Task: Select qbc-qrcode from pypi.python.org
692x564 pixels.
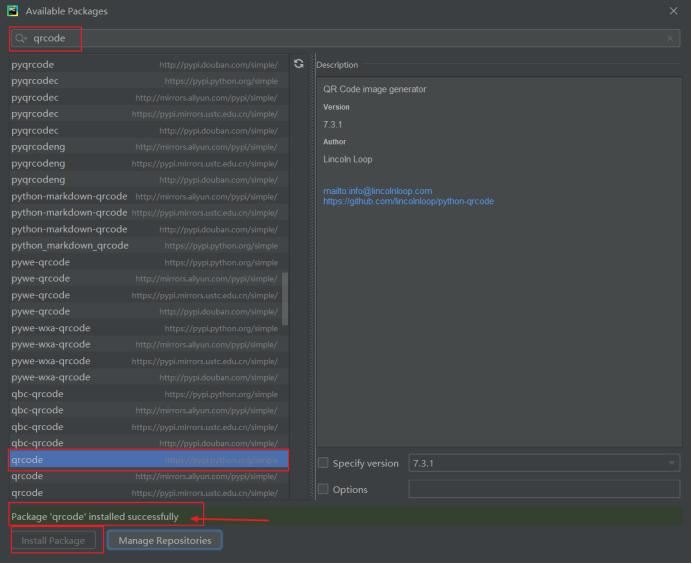Action: [148, 394]
